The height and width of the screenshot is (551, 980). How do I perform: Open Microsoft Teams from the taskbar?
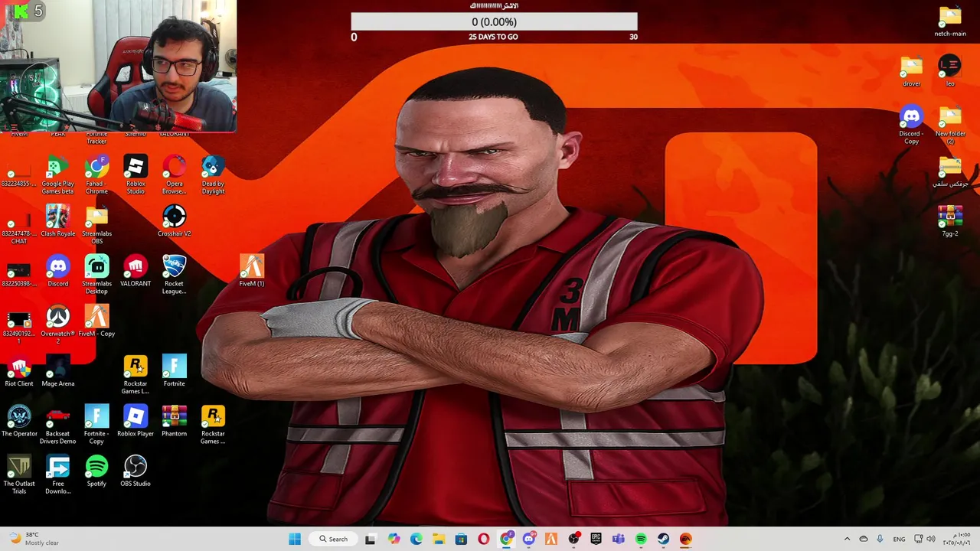point(618,539)
